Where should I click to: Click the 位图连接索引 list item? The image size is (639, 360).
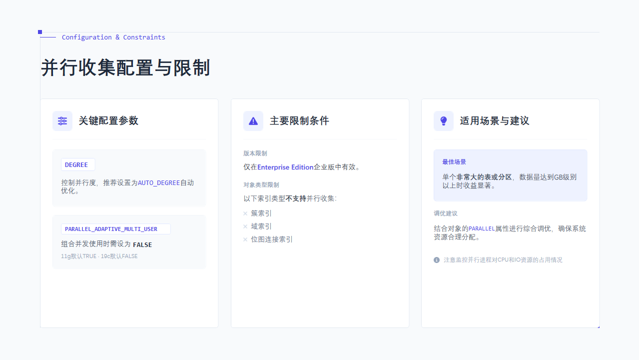[x=272, y=239]
